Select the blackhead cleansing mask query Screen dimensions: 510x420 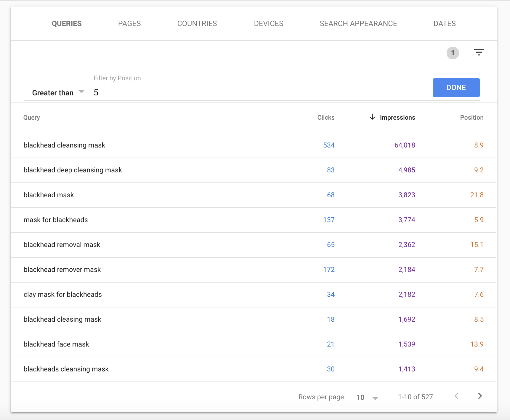pos(64,145)
